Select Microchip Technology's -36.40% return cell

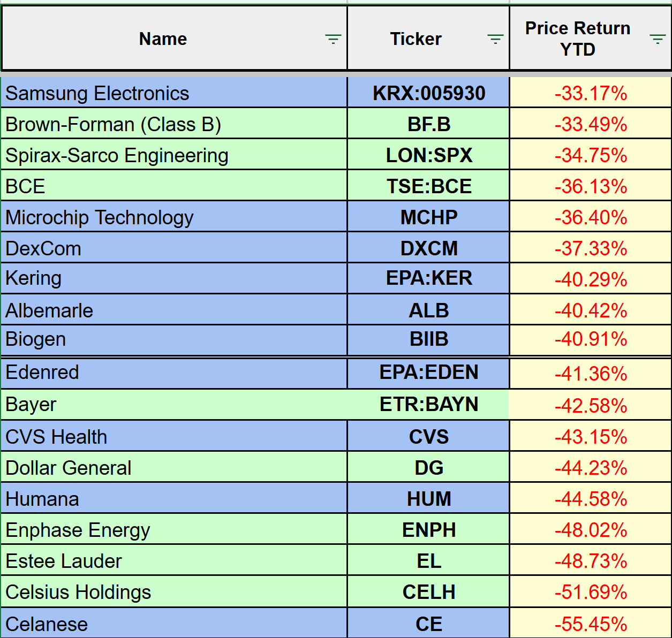(591, 217)
